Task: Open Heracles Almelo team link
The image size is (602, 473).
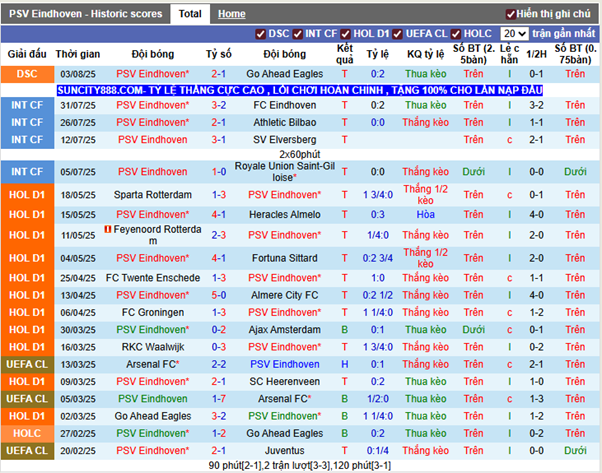Action: click(x=284, y=214)
